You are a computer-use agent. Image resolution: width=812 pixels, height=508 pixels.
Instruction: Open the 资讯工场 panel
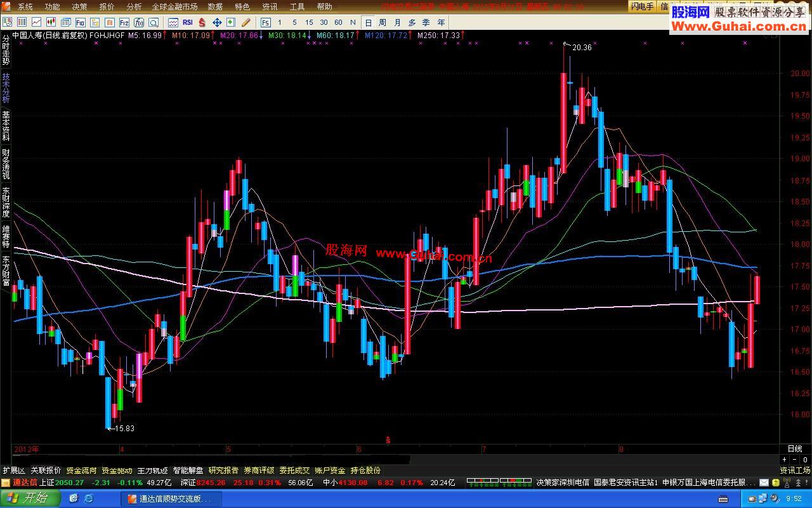click(795, 471)
